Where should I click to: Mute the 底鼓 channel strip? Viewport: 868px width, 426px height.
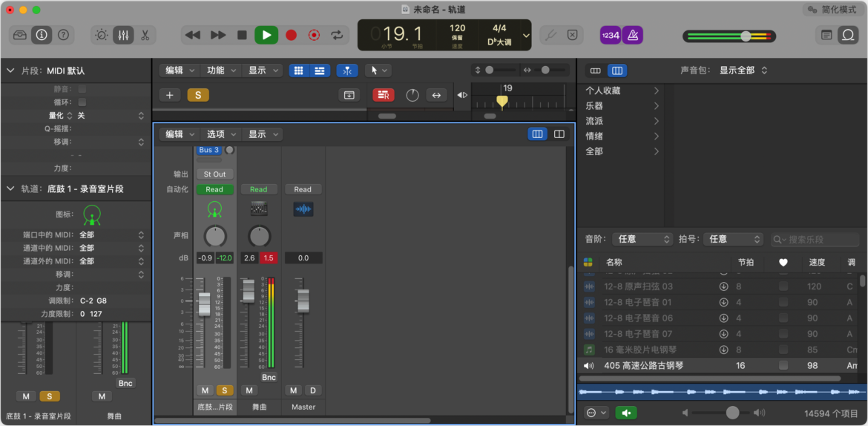(205, 390)
